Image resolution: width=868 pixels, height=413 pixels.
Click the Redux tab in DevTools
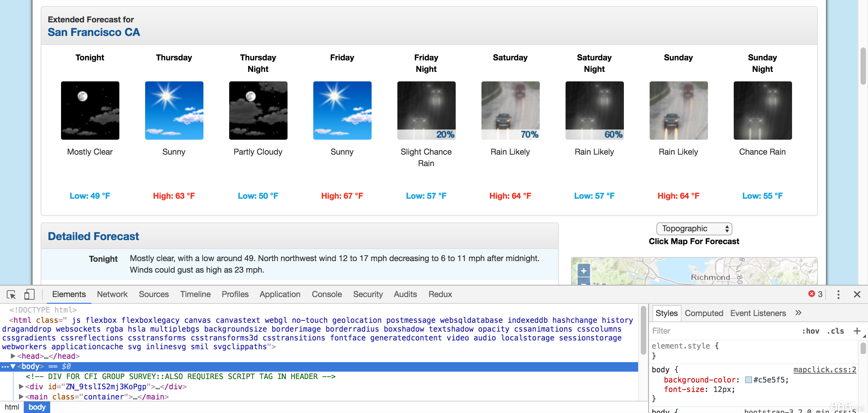tap(440, 294)
